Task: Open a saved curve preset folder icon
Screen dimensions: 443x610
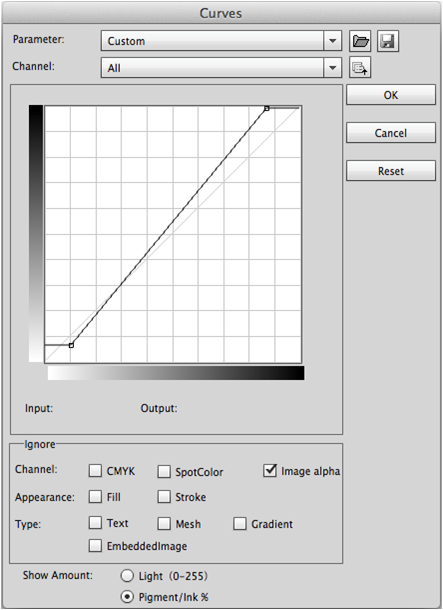Action: coord(360,41)
